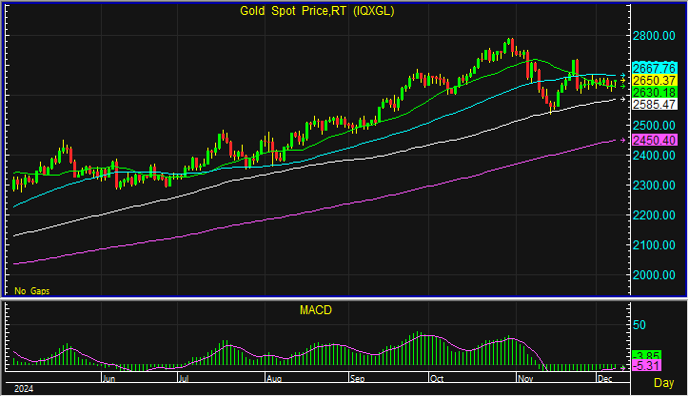
Task: Click the mid-November low candlestick near 2540
Action: pos(551,107)
